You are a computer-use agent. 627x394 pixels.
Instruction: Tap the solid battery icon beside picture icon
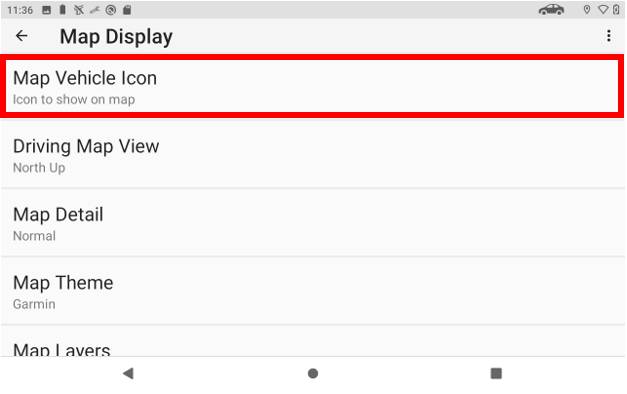tap(62, 10)
